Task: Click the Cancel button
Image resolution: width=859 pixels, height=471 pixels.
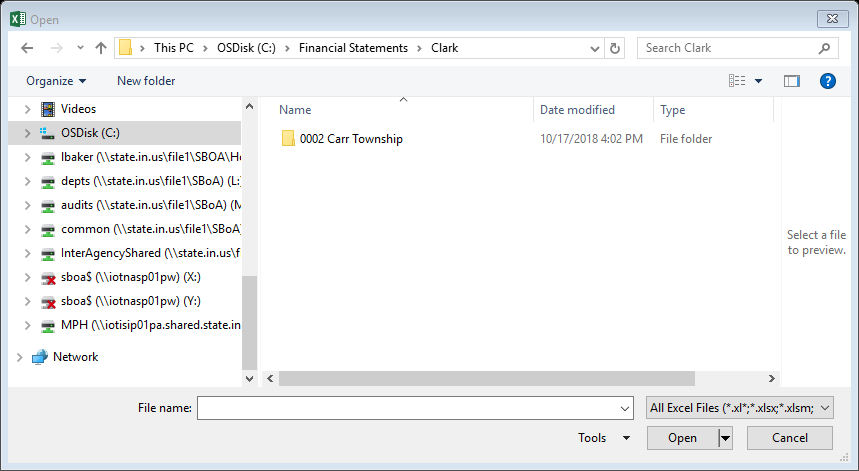Action: point(789,438)
